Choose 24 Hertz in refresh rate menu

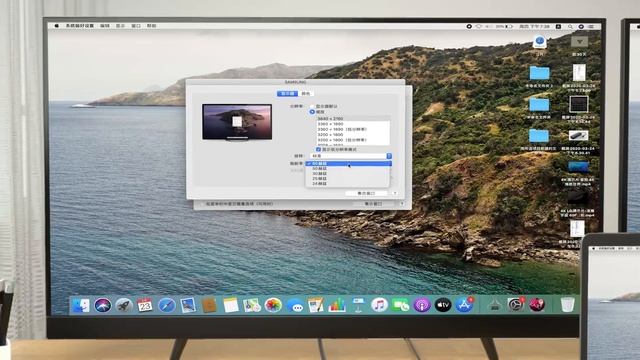click(348, 184)
